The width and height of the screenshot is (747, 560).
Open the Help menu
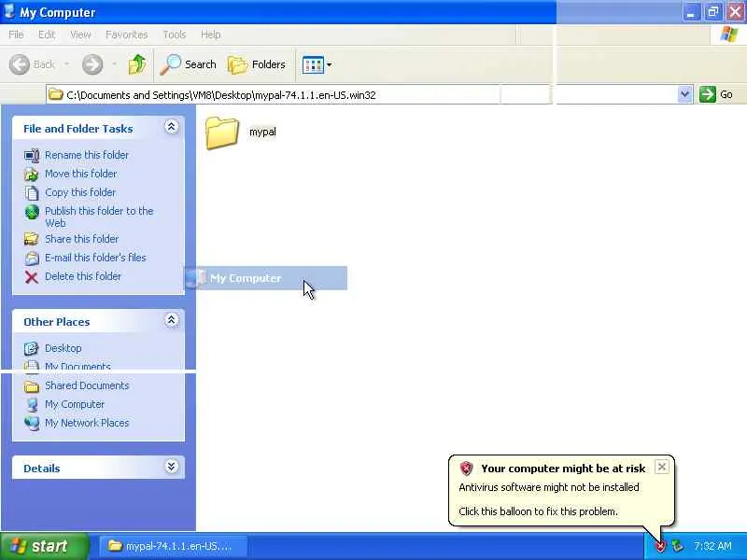pos(211,35)
